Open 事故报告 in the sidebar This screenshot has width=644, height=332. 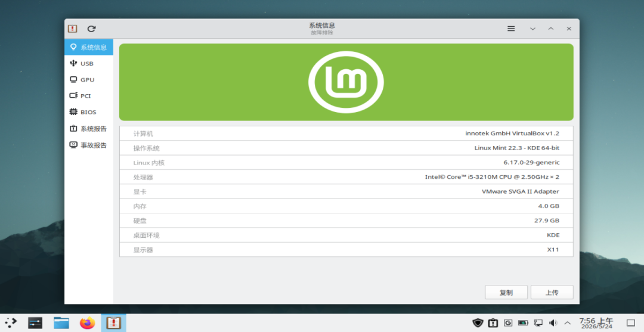click(x=89, y=145)
